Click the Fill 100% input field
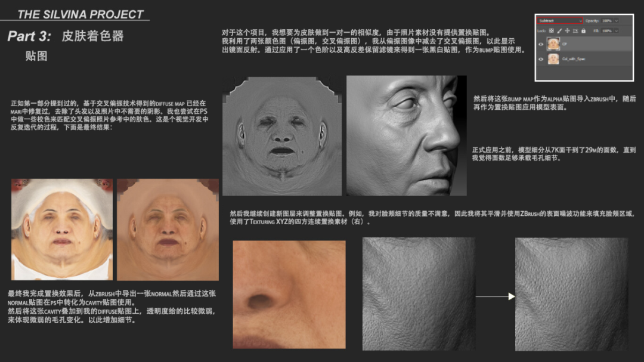Screen dimensions: 644x362 click(x=606, y=31)
